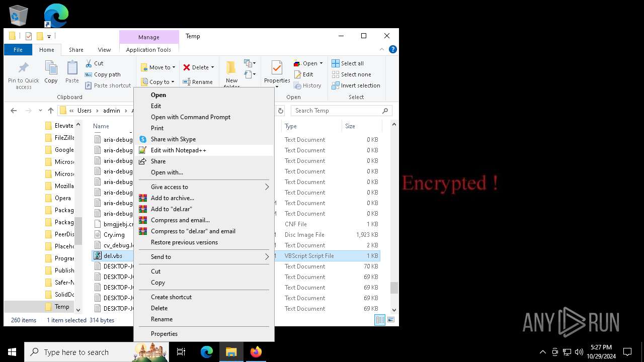644x362 pixels.
Task: Click Copy path in the ribbon
Action: pyautogui.click(x=103, y=74)
